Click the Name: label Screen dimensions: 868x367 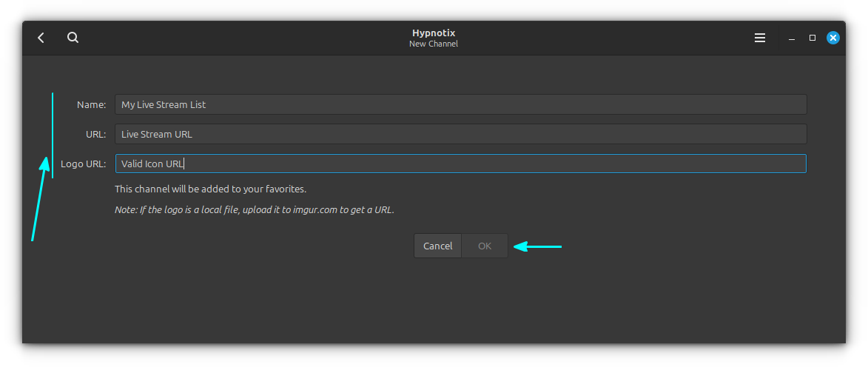click(91, 104)
